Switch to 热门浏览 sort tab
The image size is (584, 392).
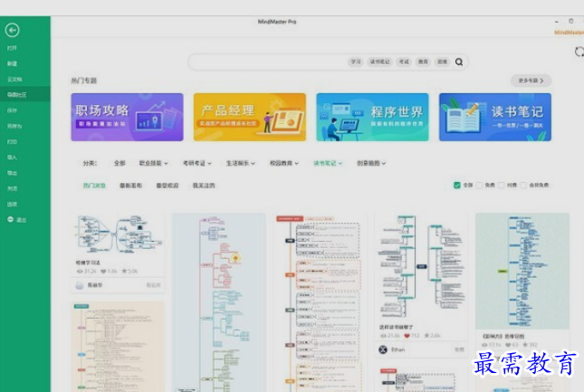tap(94, 186)
